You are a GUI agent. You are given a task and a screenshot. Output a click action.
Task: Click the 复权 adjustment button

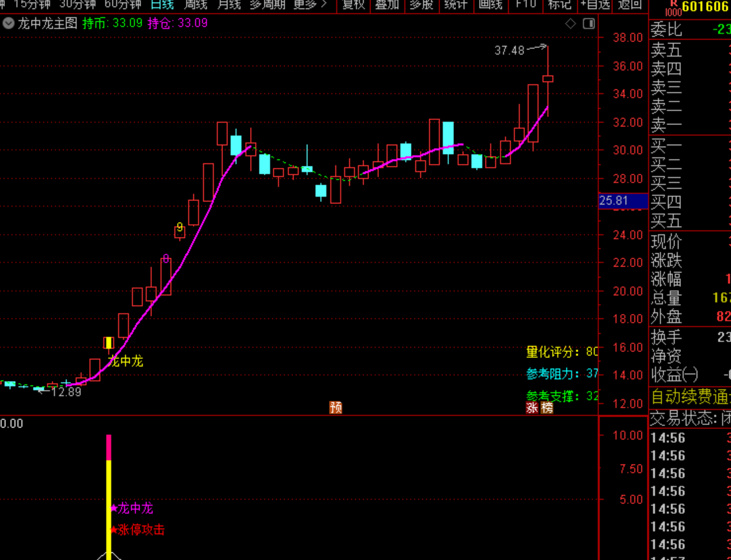tap(353, 5)
